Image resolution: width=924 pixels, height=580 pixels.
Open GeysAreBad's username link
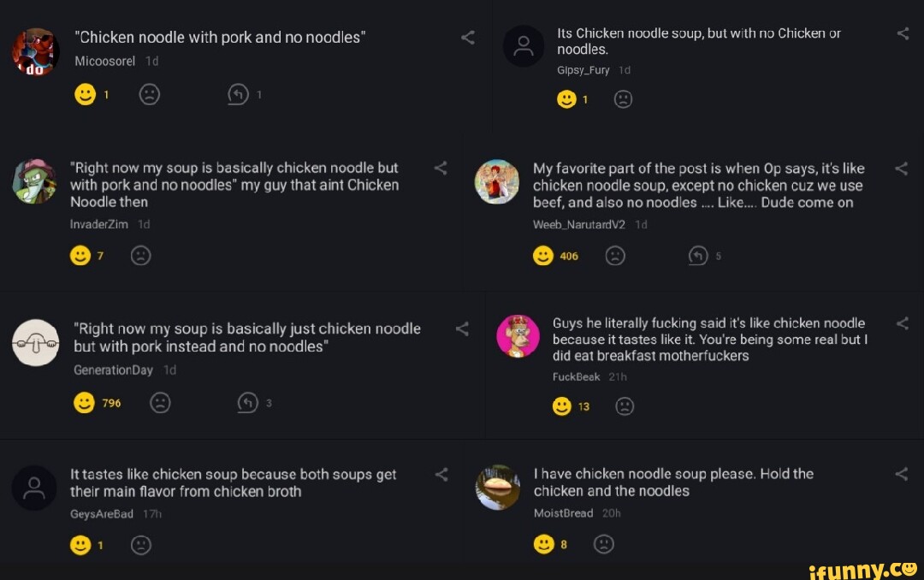(x=101, y=514)
